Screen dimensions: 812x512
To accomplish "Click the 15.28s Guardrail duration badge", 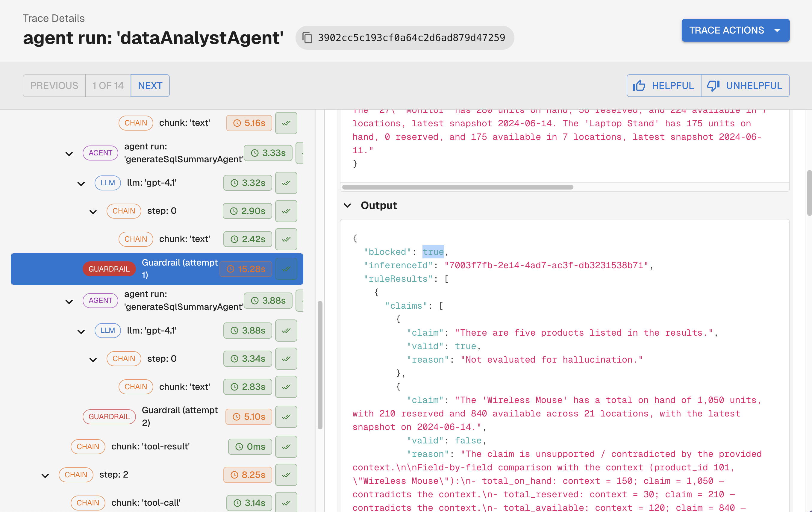I will 246,269.
